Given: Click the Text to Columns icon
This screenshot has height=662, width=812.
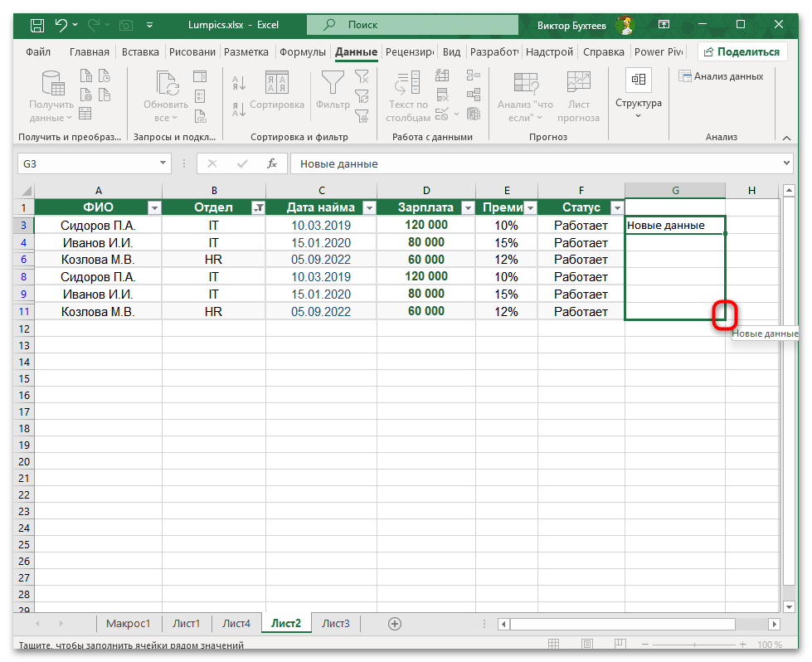Looking at the screenshot, I should (408, 83).
